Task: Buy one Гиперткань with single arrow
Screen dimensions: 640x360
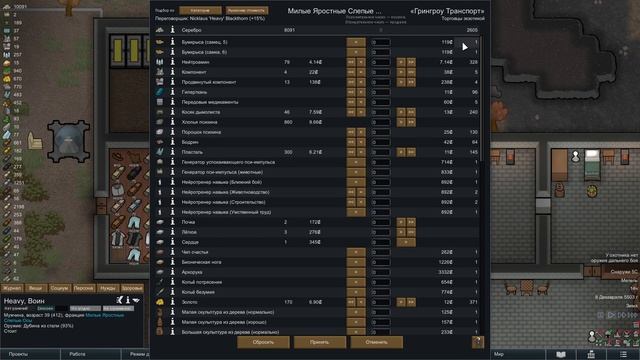Action: coord(361,92)
